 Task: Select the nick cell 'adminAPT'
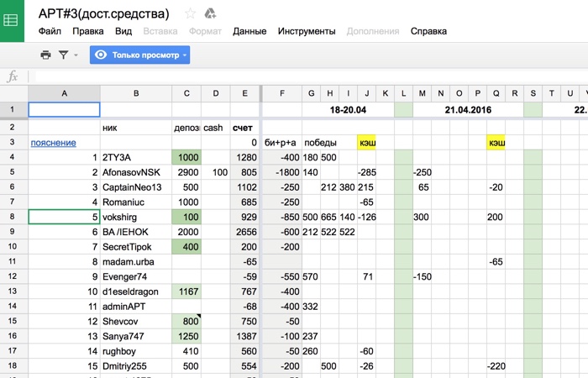tap(136, 307)
